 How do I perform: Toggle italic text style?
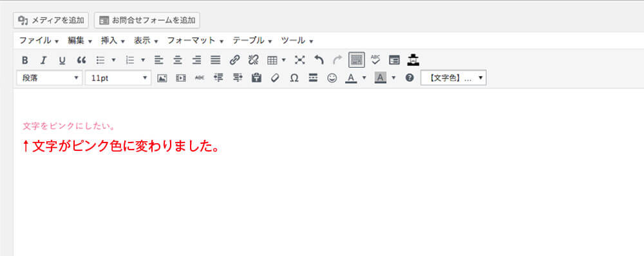click(x=44, y=60)
